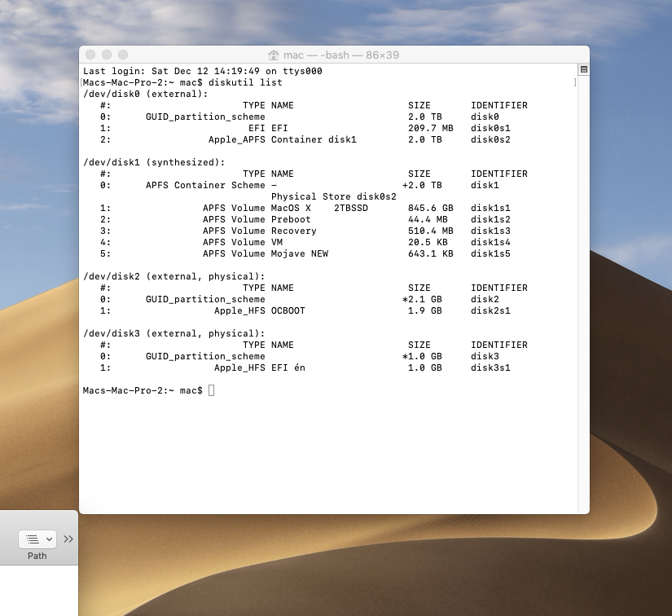
Task: Click 'APFS Container Scheme' text
Action: [205, 185]
